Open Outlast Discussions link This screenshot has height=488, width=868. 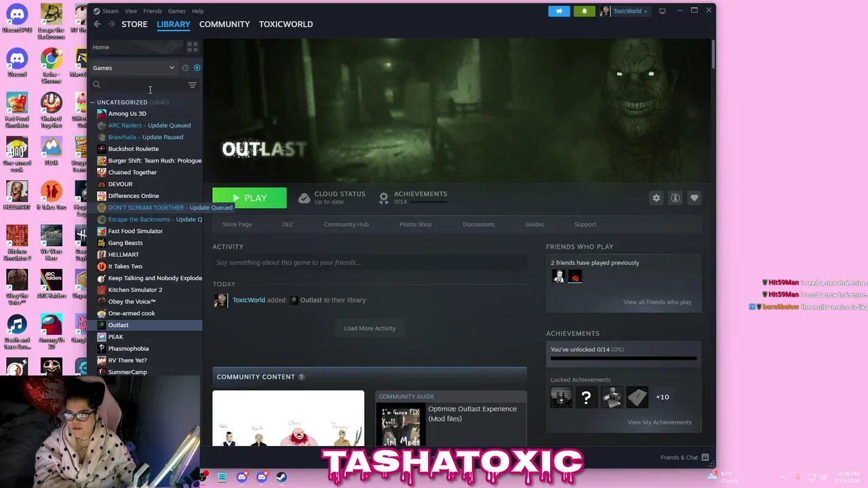(479, 224)
